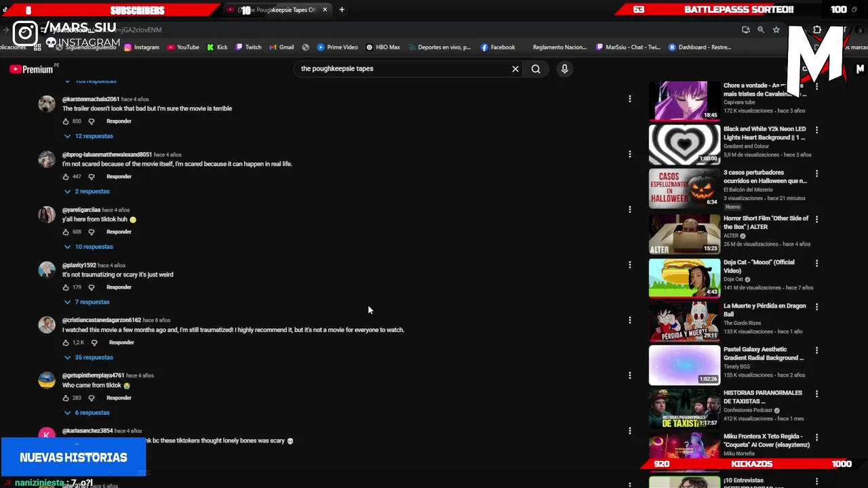Open the Gmail bookmark
The width and height of the screenshot is (868, 488).
point(282,47)
